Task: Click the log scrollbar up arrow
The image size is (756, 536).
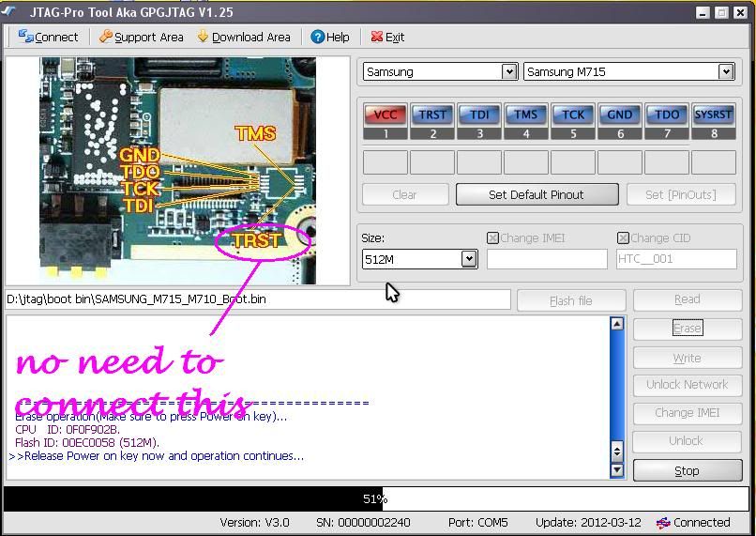Action: [617, 324]
